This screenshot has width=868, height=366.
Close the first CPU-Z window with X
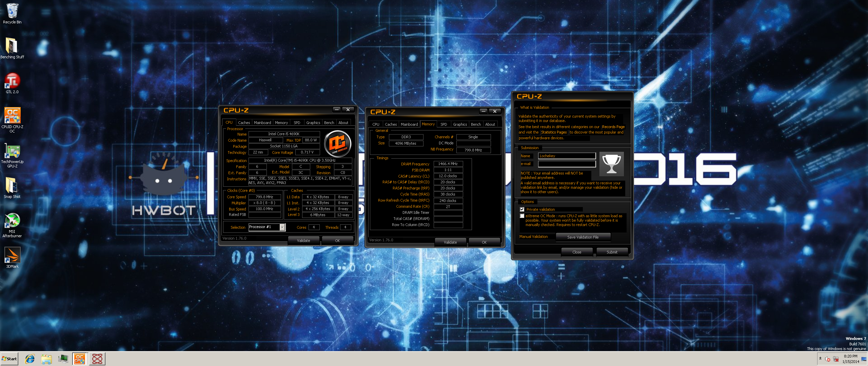click(x=348, y=109)
